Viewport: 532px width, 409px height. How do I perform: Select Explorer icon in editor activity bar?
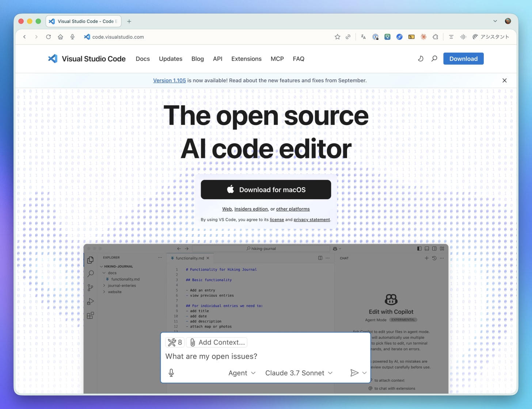(x=91, y=260)
